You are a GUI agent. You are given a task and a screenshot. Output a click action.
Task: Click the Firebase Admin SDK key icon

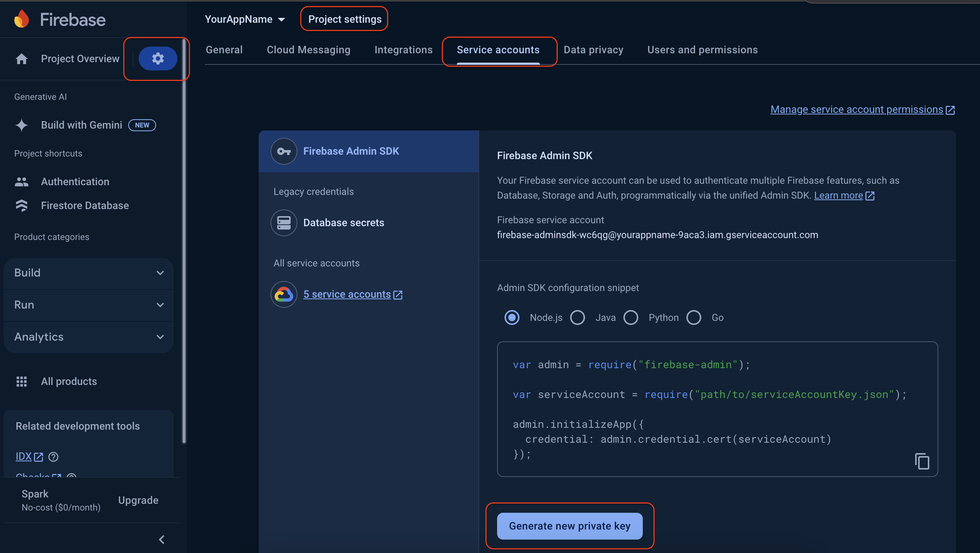[284, 151]
